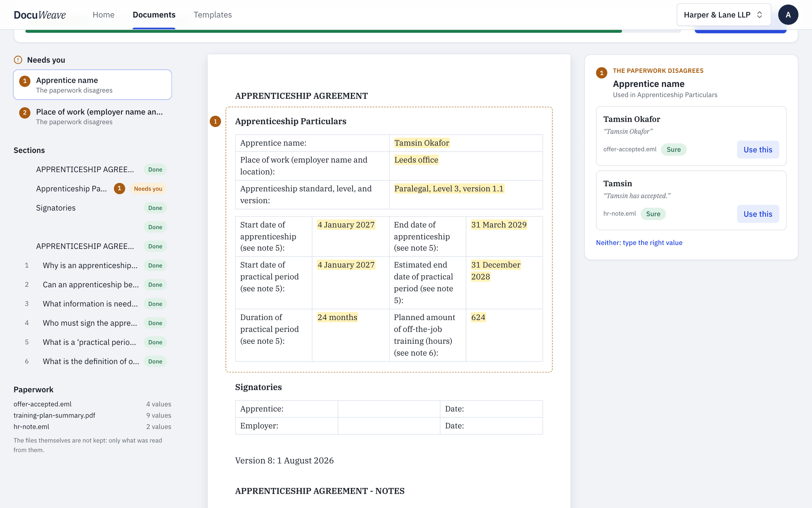Image resolution: width=812 pixels, height=508 pixels.
Task: Click the 31 December 2028 value
Action: click(496, 271)
